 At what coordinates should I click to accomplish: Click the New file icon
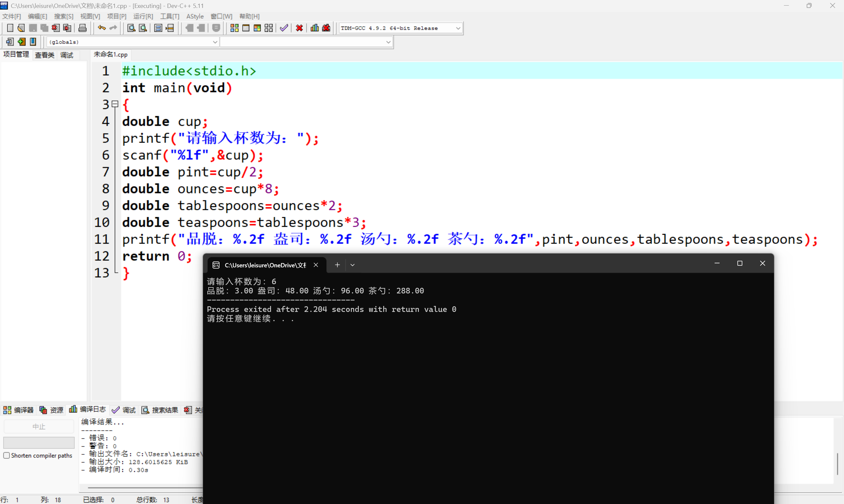tap(10, 28)
